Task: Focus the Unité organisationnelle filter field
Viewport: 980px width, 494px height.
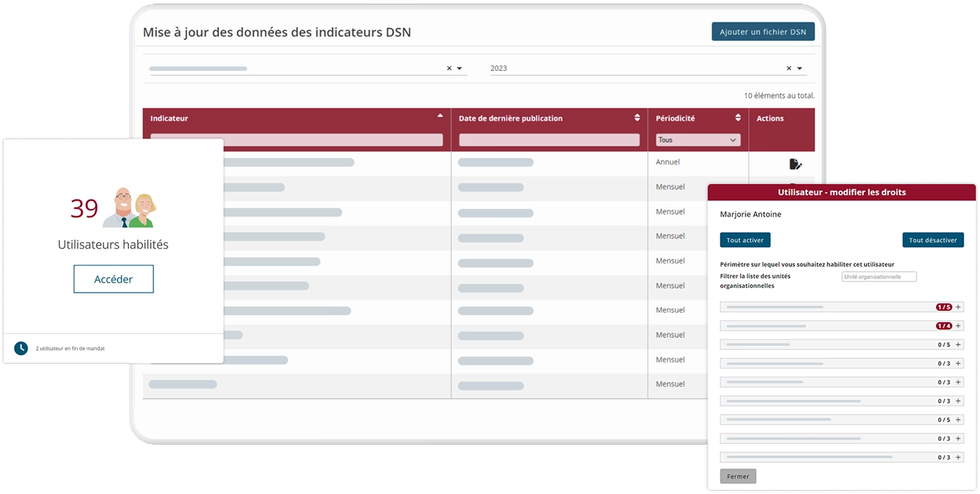Action: (x=879, y=276)
